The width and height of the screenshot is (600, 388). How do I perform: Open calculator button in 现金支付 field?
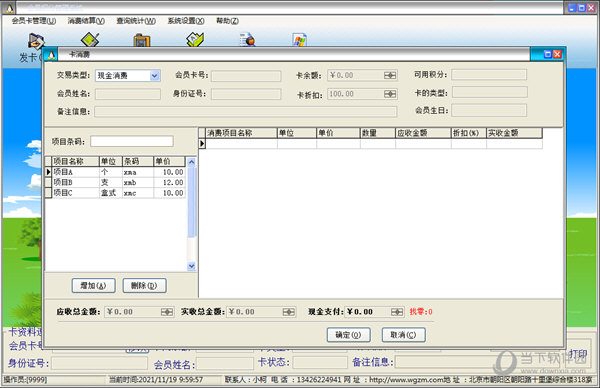coord(397,312)
